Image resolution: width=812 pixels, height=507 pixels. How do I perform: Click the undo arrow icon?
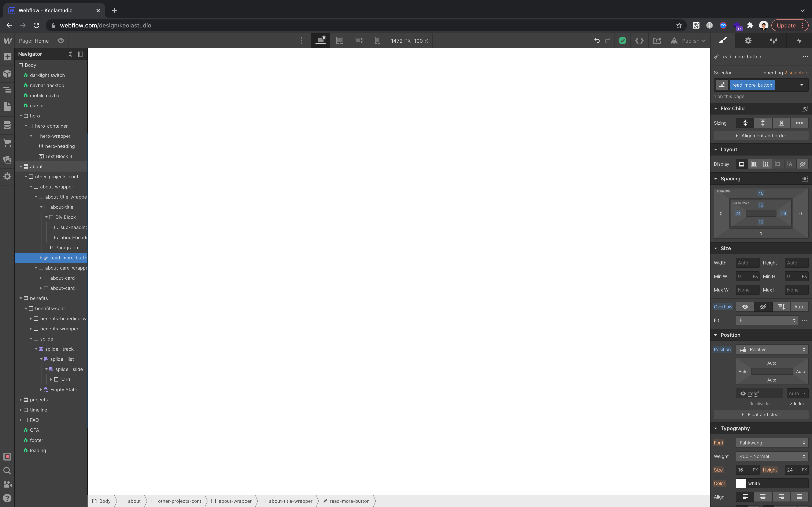click(x=597, y=41)
